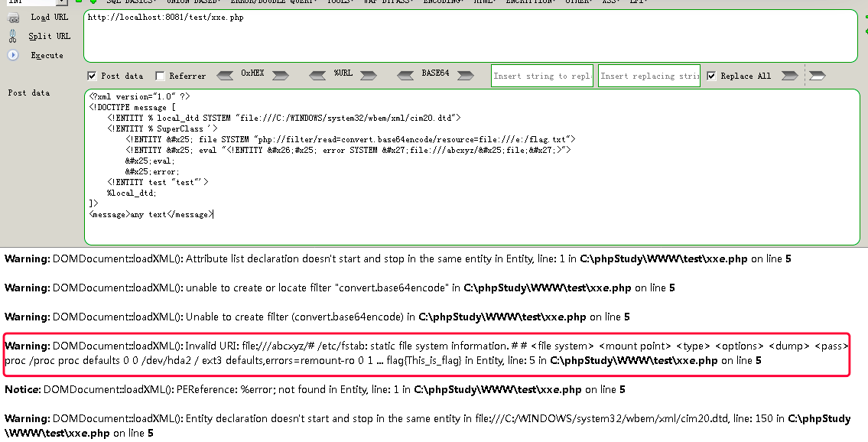
Task: Click the php://filter flag.txt entity line
Action: point(350,139)
